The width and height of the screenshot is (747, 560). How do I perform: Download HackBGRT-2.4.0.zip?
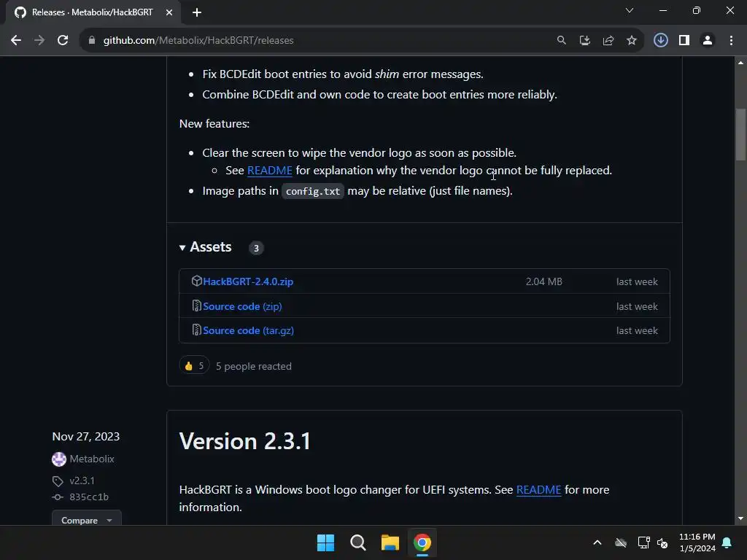(x=248, y=281)
